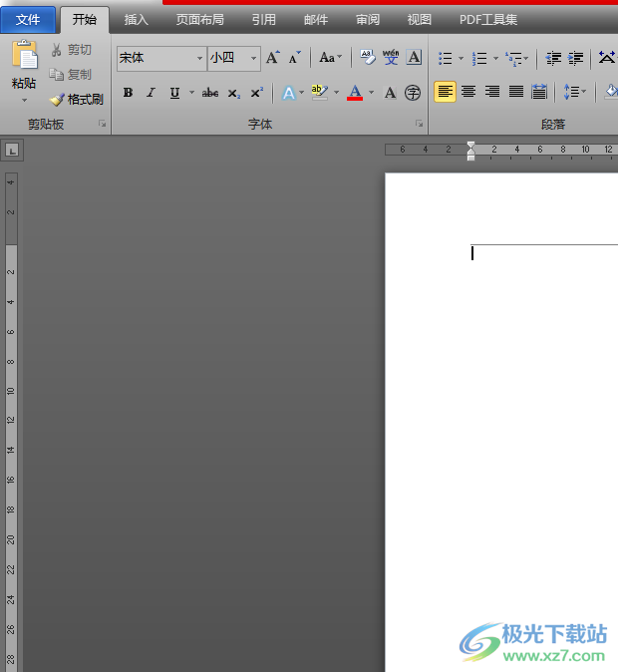Open the underline style dropdown arrow

coord(191,93)
